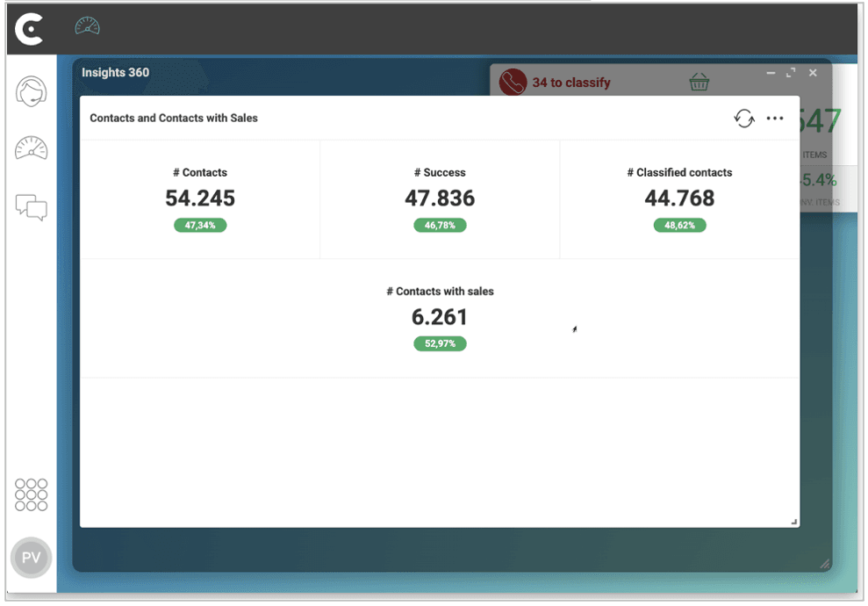The height and width of the screenshot is (606, 868).
Task: Open the agent headset icon in sidebar
Action: [x=31, y=91]
